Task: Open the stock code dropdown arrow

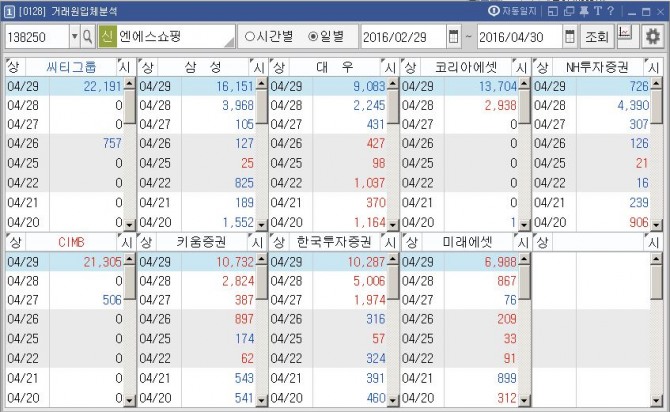Action: [x=74, y=37]
